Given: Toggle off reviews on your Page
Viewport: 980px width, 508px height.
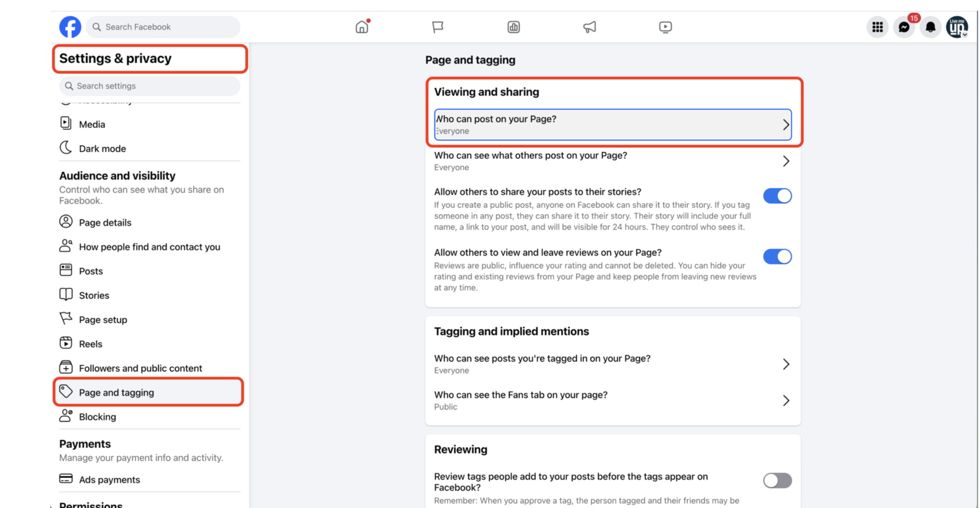Looking at the screenshot, I should tap(777, 257).
